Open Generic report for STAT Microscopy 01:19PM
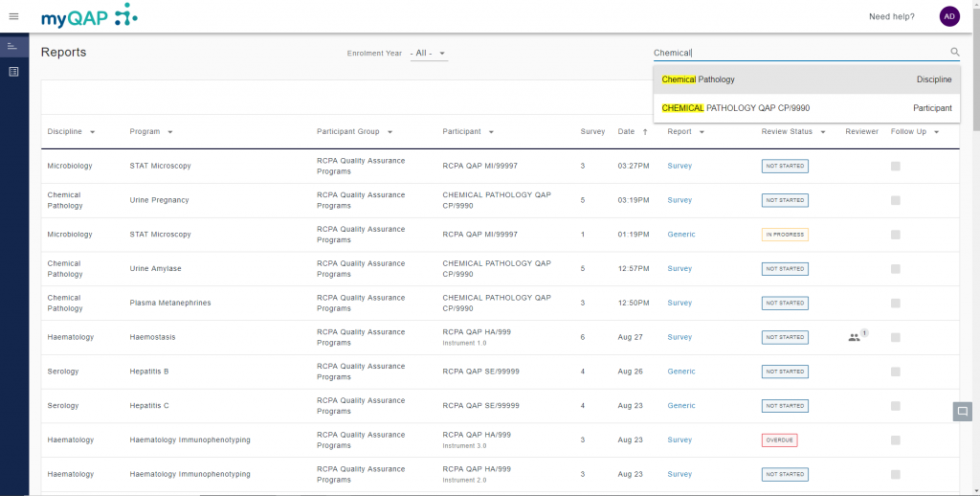This screenshot has height=496, width=980. [681, 235]
